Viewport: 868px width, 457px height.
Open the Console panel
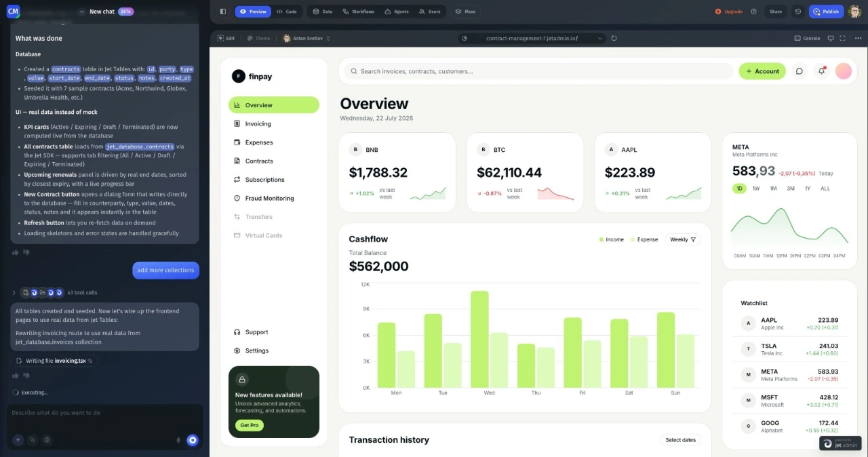[807, 38]
